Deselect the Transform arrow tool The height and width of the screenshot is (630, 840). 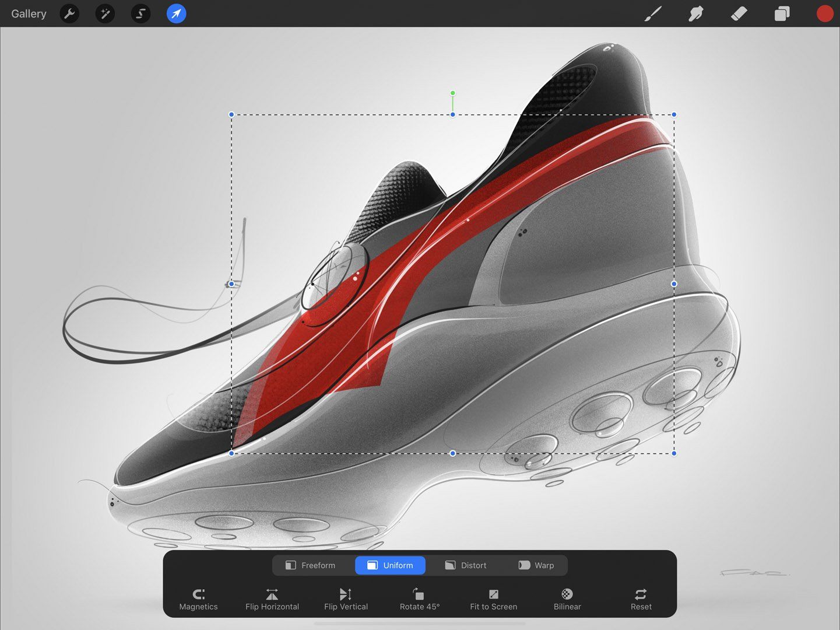click(176, 13)
